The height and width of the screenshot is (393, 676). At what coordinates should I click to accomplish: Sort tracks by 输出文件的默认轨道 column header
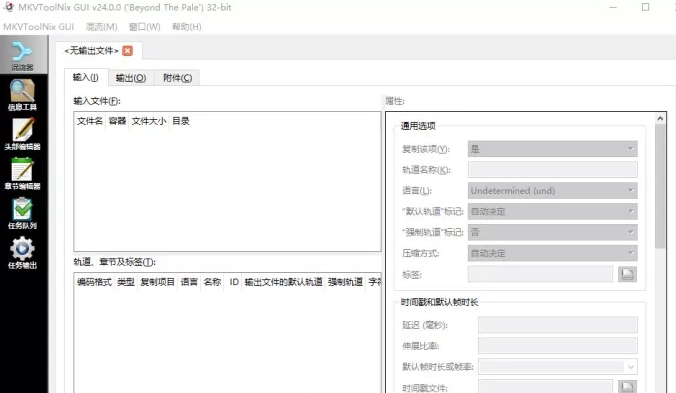[x=283, y=282]
